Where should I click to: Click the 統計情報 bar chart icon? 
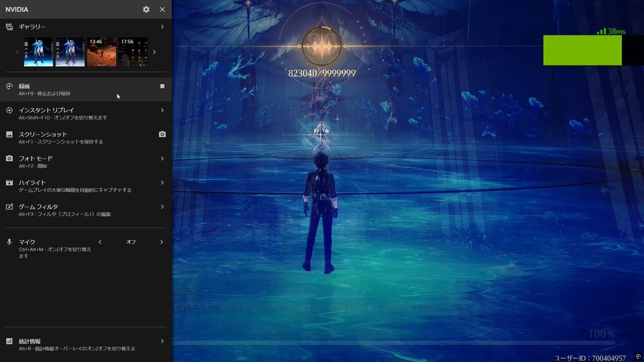click(x=9, y=342)
